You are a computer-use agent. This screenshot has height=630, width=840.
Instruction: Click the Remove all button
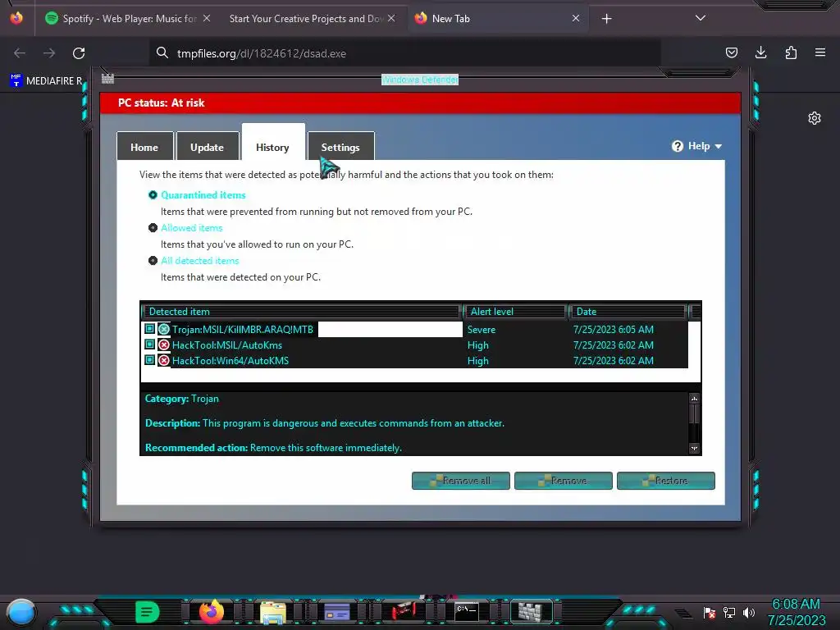[461, 481]
